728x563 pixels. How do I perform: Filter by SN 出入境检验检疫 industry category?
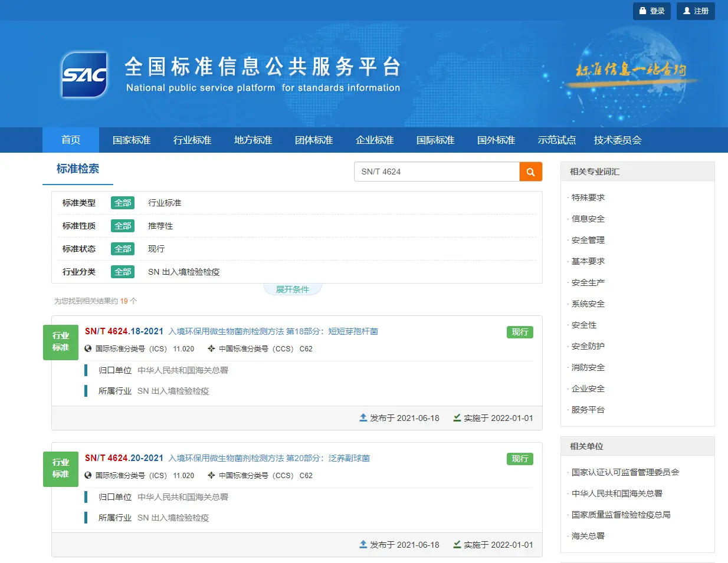(183, 272)
